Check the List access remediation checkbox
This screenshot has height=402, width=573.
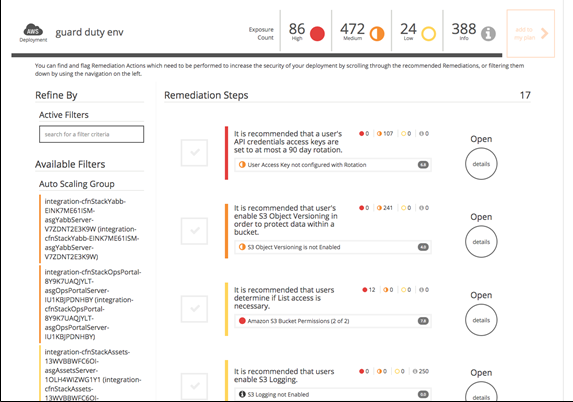[194, 308]
